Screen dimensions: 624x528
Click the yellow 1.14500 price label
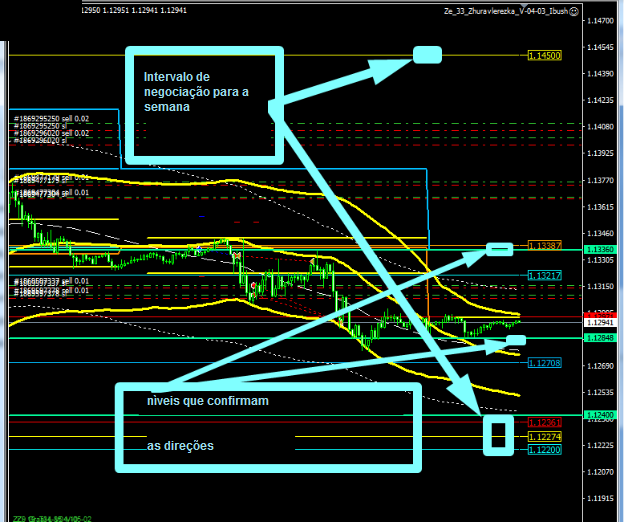(544, 56)
